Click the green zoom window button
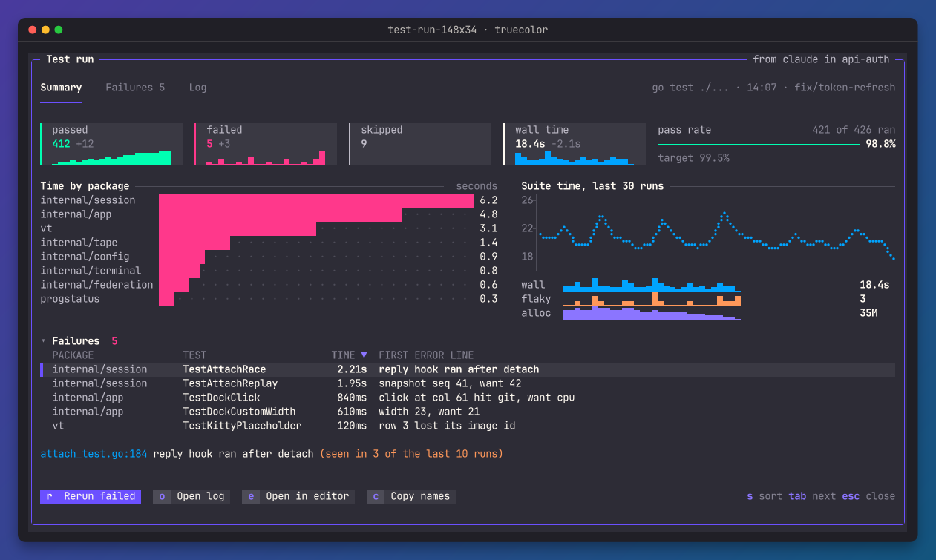 (x=59, y=30)
